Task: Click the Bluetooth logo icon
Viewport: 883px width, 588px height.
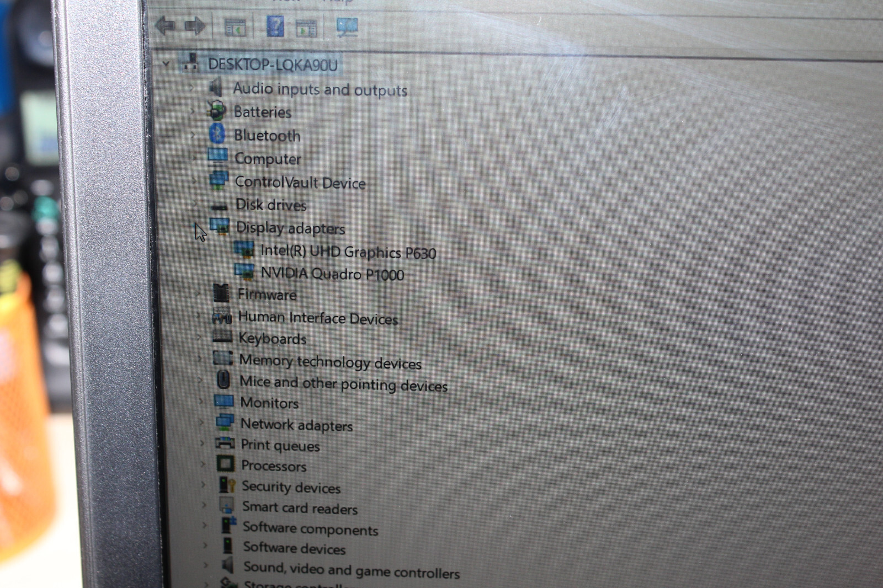Action: [217, 133]
